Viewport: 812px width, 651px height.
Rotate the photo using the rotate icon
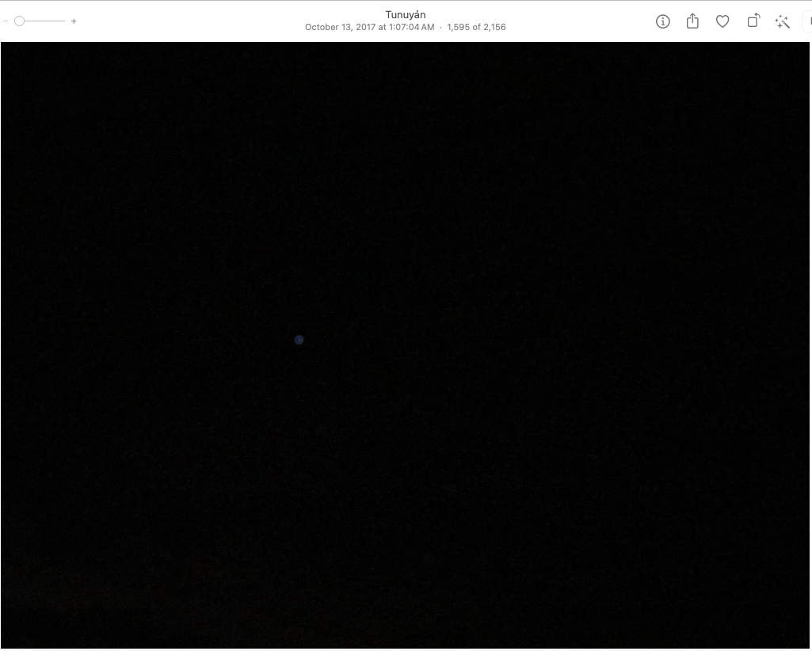[x=753, y=21]
